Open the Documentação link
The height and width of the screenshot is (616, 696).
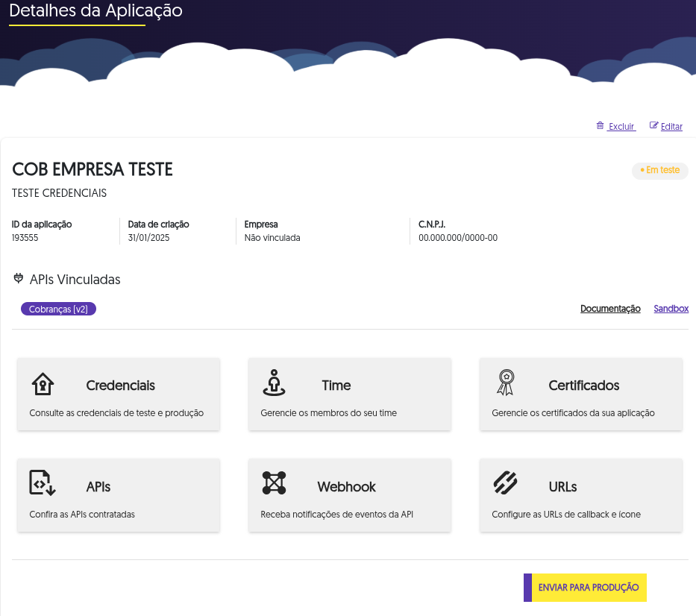tap(610, 309)
